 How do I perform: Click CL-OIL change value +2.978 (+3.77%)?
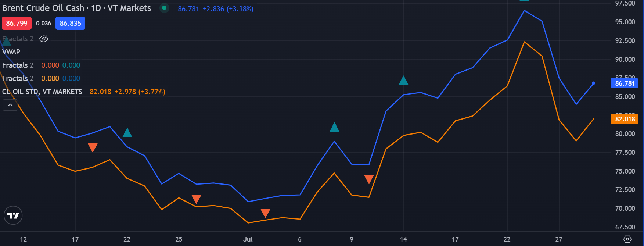140,92
